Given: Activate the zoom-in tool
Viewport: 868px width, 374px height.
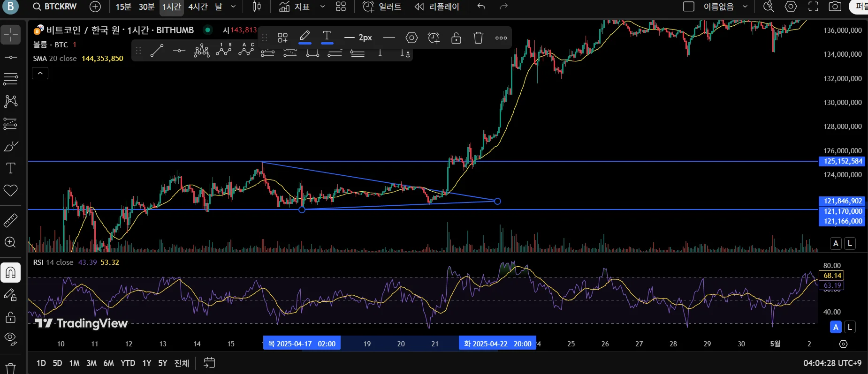Looking at the screenshot, I should click(x=10, y=242).
